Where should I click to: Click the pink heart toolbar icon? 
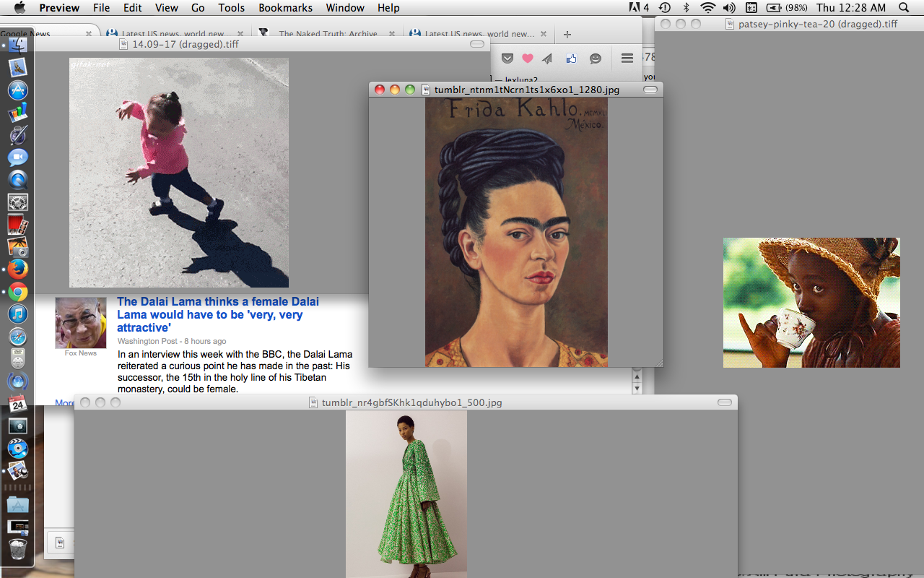coord(528,59)
